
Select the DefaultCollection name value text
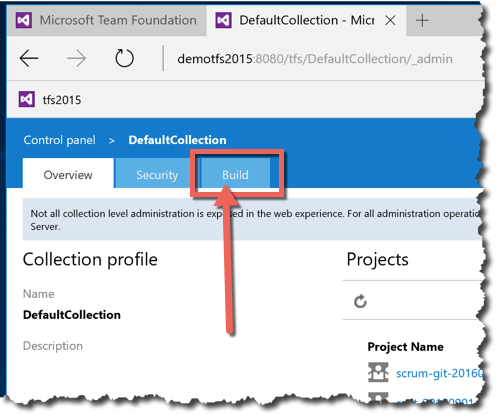point(72,315)
